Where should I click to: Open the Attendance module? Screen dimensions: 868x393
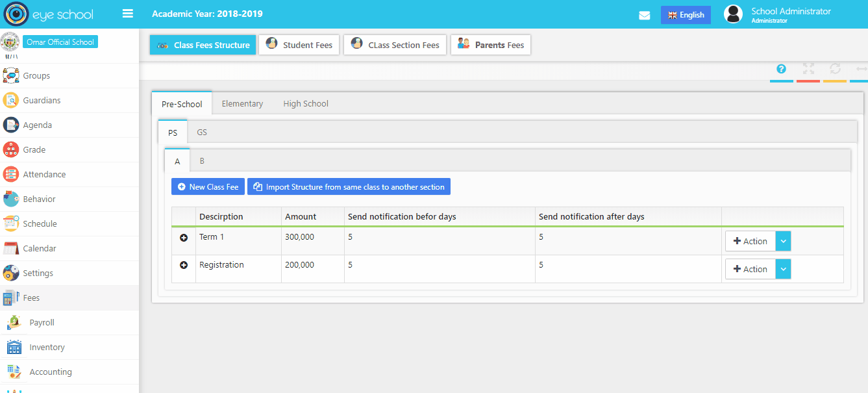pyautogui.click(x=69, y=175)
